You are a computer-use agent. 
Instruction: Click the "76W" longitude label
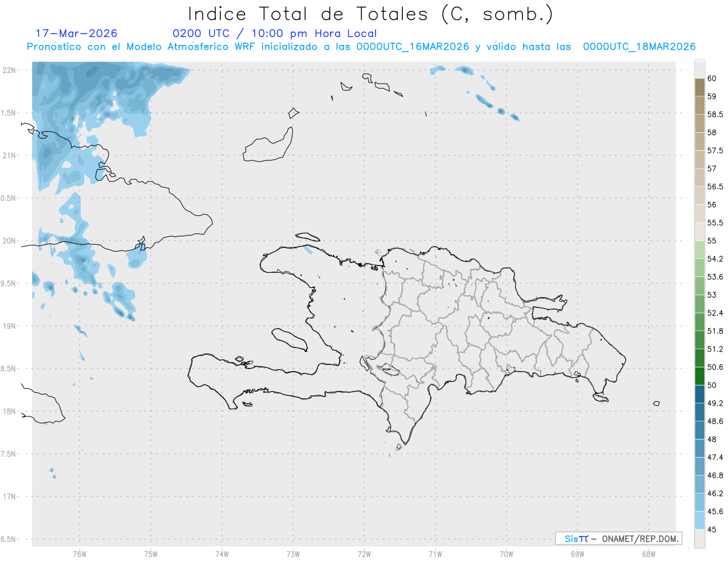tap(79, 554)
